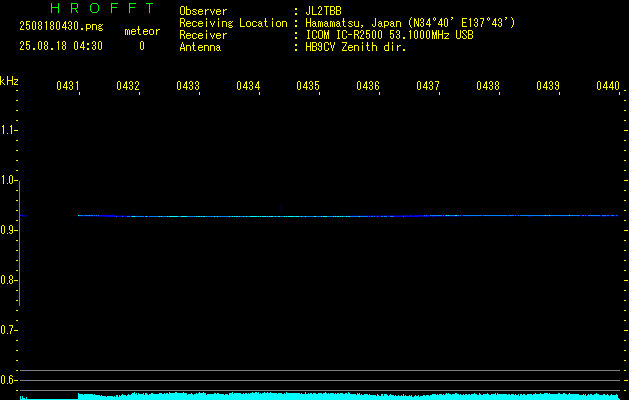
Task: Click the 0.8 kHz axis label
Action: (8, 280)
